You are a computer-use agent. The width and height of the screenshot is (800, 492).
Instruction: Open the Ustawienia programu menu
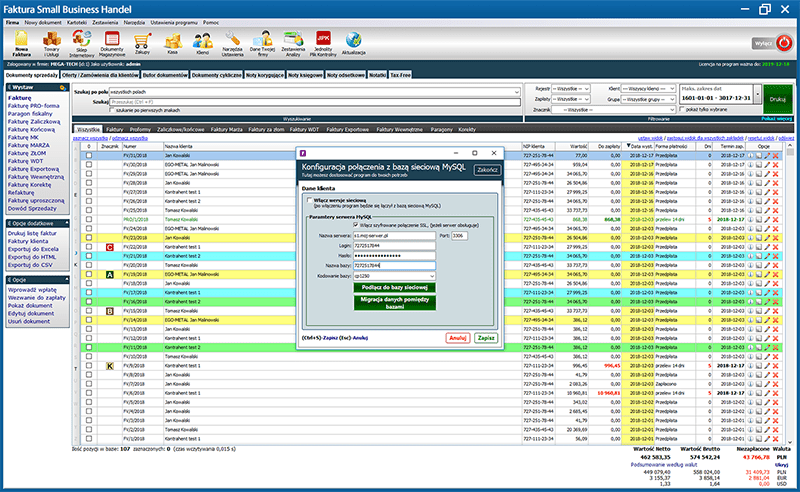[174, 22]
